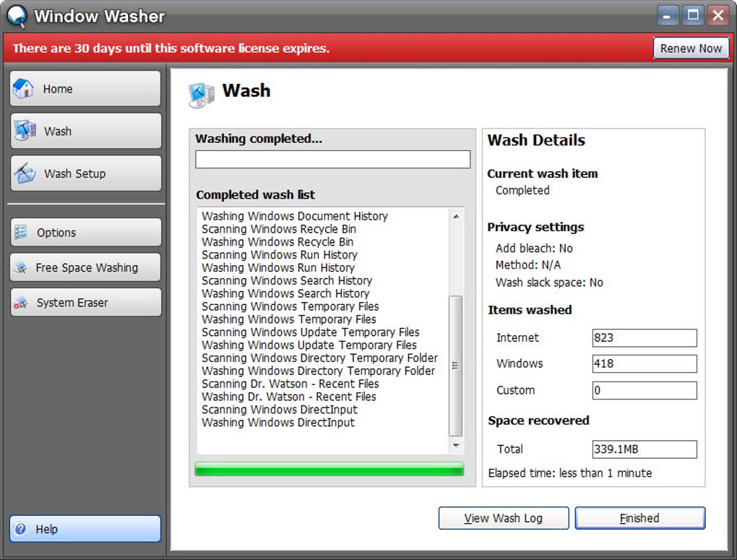The height and width of the screenshot is (560, 737).
Task: Select 'Washing Windows Recycle Bin' entry
Action: 277,241
